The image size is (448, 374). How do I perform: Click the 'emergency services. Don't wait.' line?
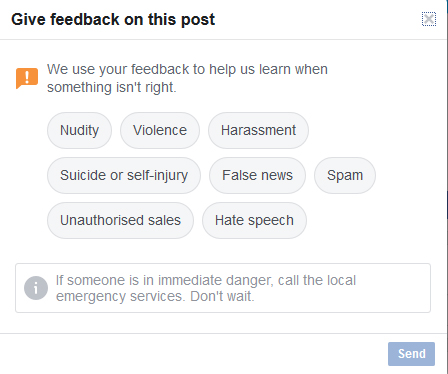click(x=155, y=296)
